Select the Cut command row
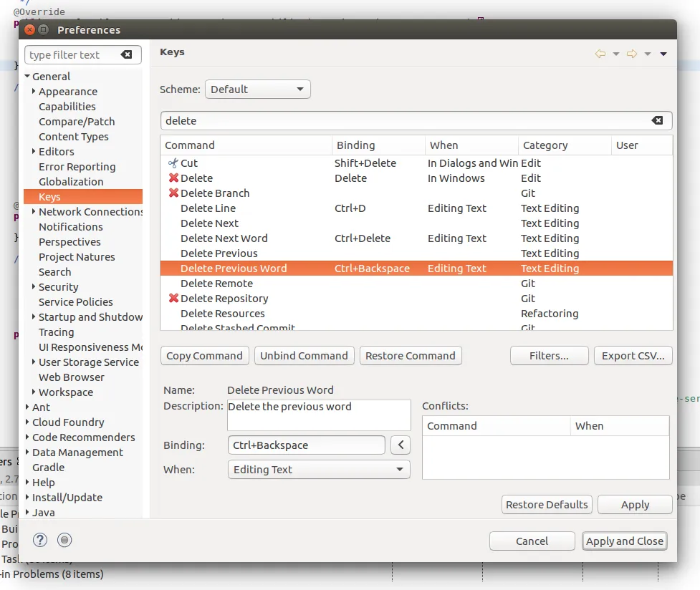 (416, 163)
